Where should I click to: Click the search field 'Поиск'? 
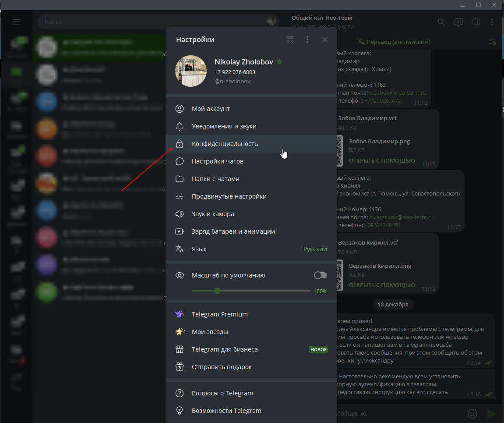[x=158, y=22]
